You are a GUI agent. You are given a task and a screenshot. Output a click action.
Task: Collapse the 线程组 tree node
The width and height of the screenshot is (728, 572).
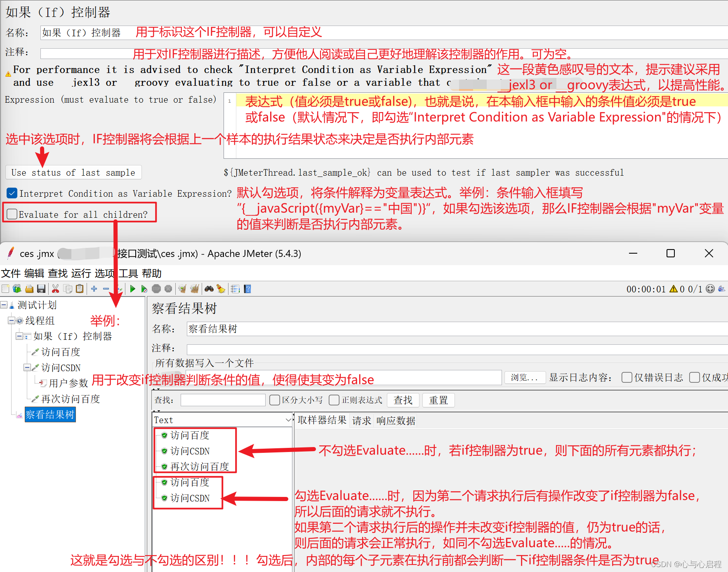coord(12,320)
